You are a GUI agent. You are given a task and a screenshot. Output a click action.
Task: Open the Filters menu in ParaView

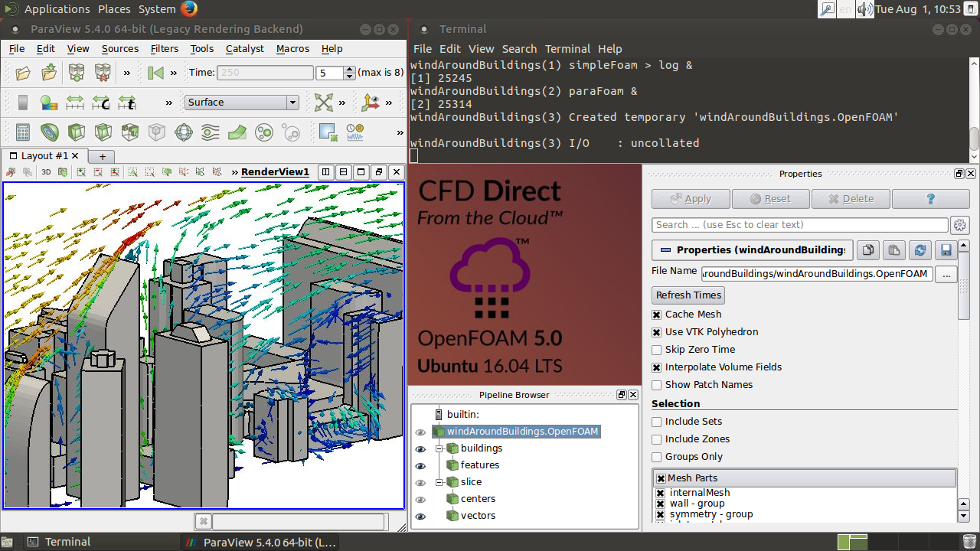coord(165,48)
